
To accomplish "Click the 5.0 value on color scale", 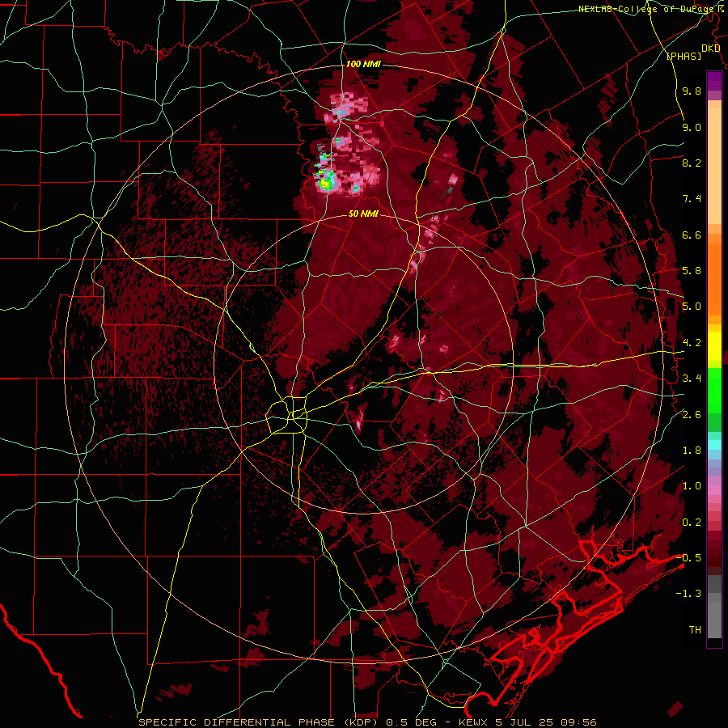I will [692, 307].
